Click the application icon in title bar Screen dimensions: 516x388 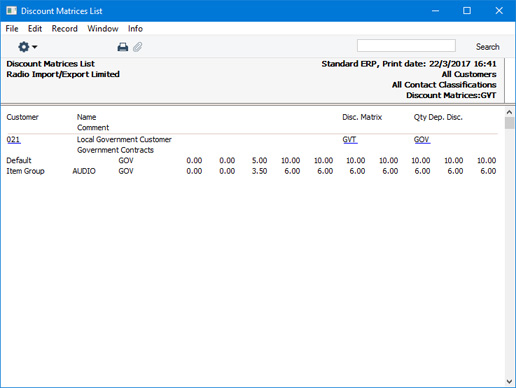[11, 11]
